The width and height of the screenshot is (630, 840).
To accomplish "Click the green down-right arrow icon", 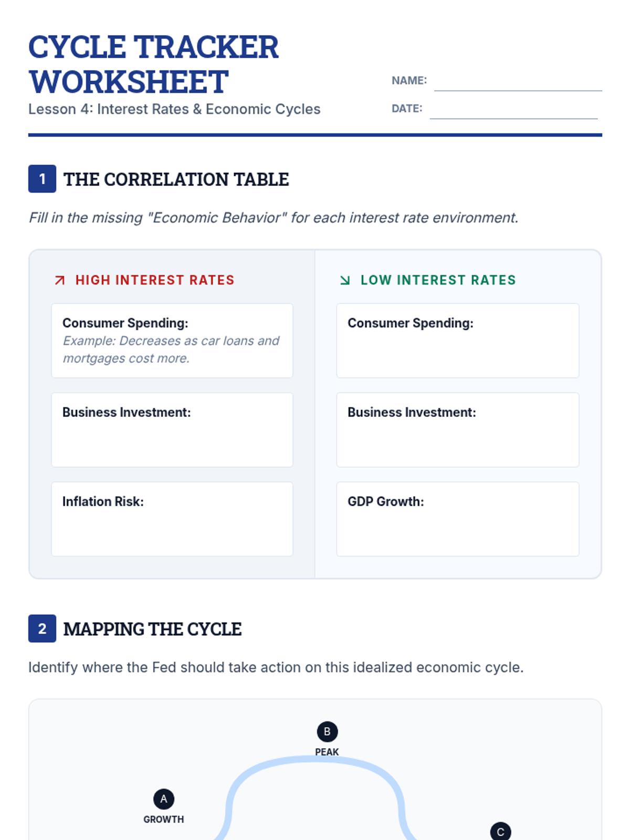I will click(345, 280).
